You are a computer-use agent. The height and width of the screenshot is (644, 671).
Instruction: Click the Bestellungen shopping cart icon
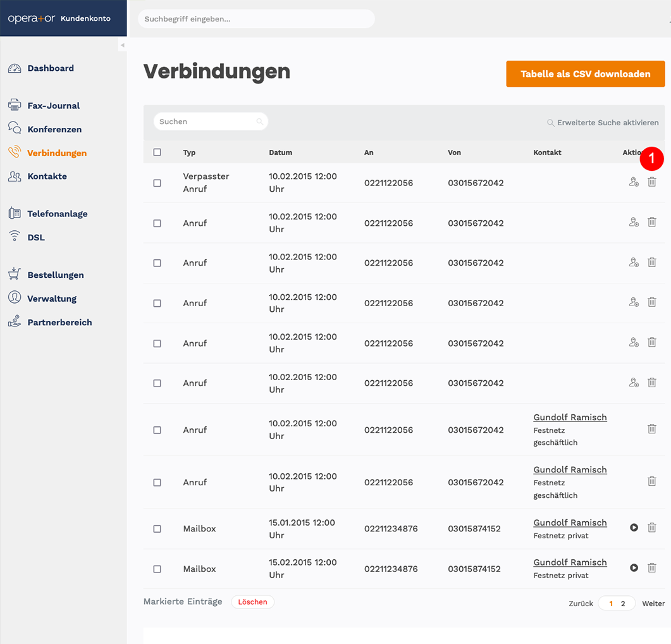[15, 274]
